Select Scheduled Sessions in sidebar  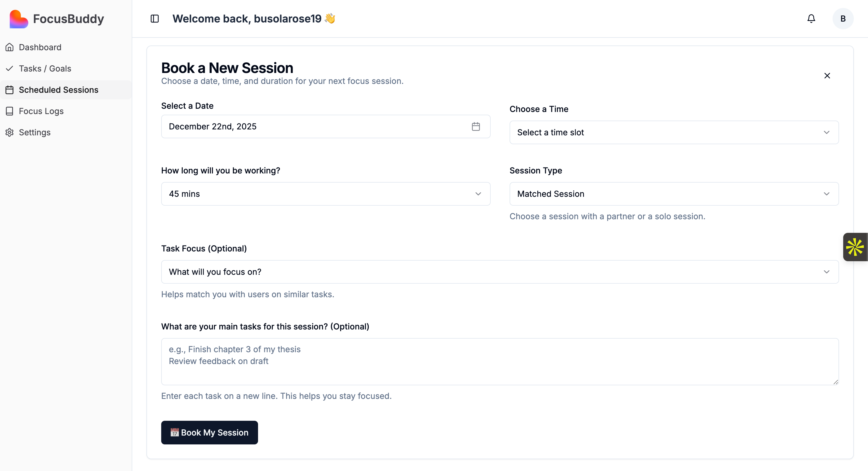pos(58,90)
